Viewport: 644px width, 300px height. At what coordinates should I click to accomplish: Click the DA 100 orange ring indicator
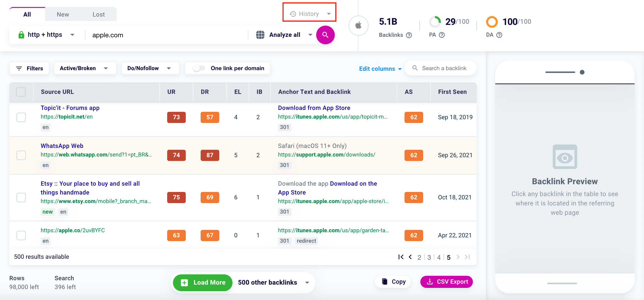tap(492, 21)
